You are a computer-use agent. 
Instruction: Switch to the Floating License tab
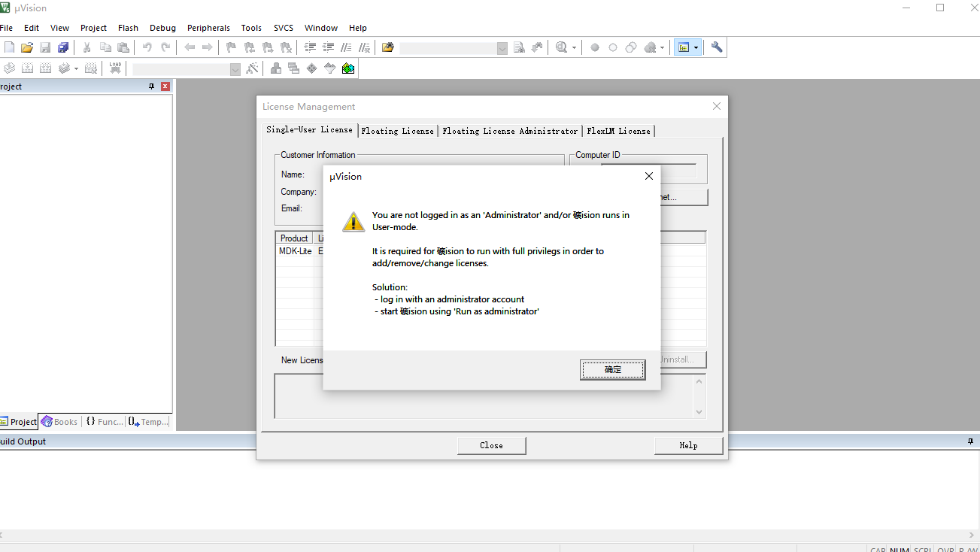[x=397, y=131]
